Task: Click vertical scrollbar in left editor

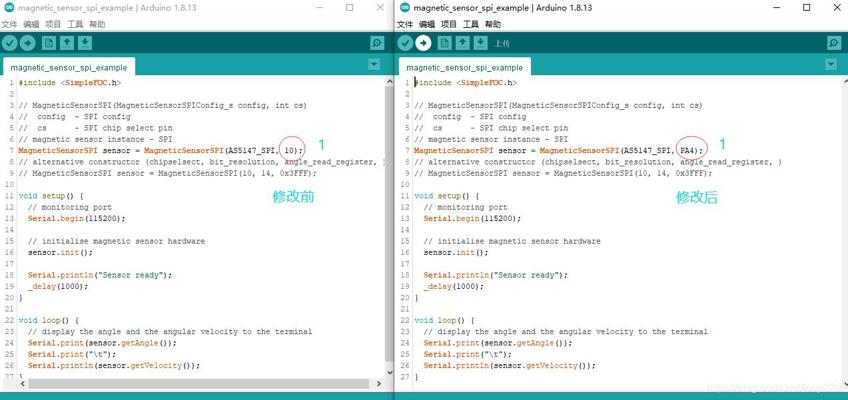Action: [x=389, y=224]
